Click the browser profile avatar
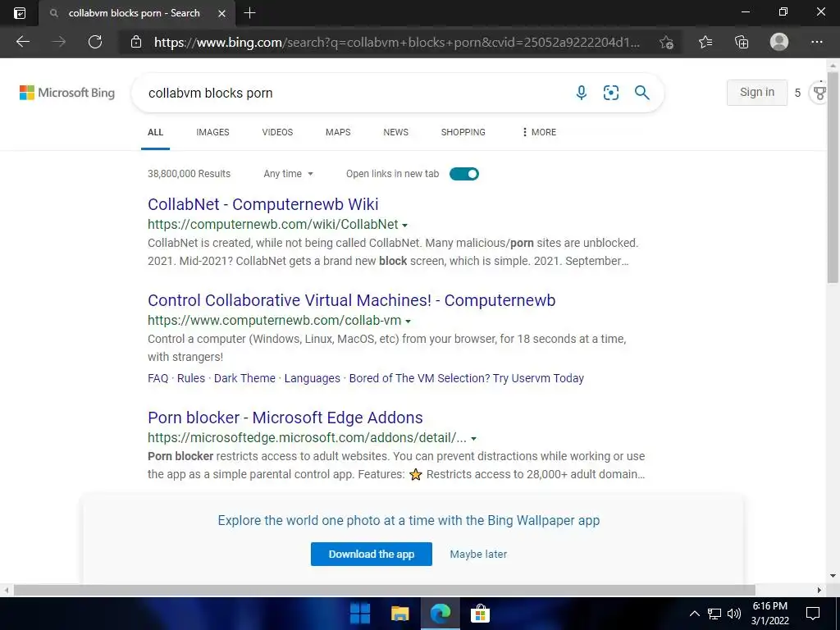The width and height of the screenshot is (840, 630). [779, 42]
